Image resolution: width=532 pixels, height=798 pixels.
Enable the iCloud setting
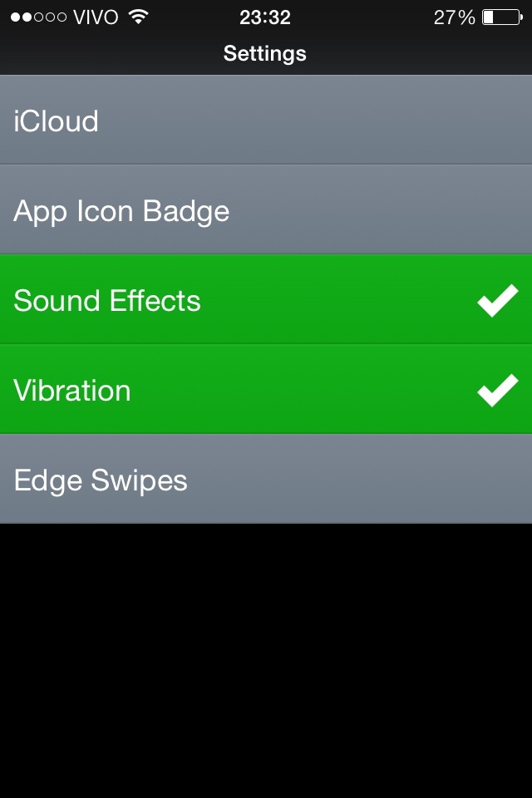click(x=57, y=121)
